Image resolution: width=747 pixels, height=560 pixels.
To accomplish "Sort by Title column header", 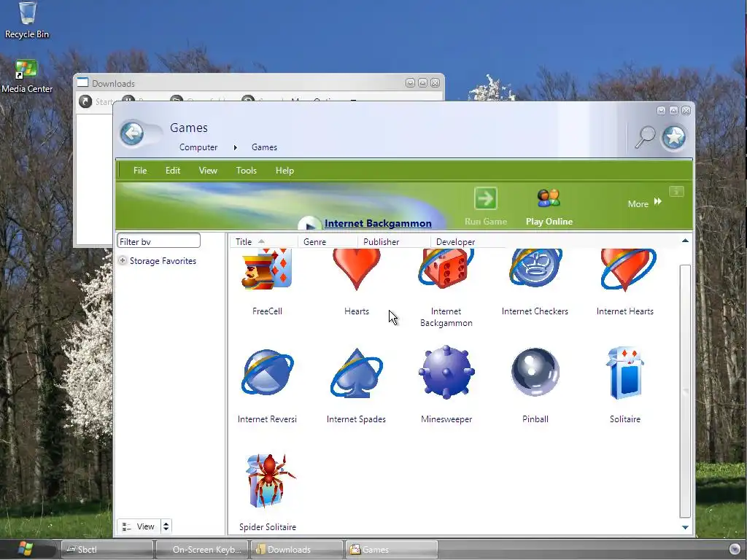I will click(264, 241).
